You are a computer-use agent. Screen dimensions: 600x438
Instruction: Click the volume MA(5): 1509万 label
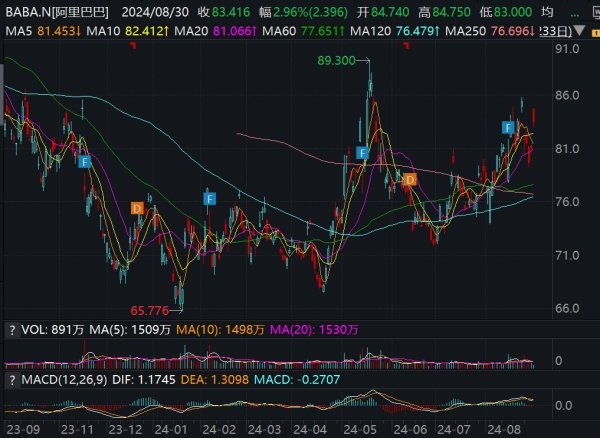pos(130,330)
